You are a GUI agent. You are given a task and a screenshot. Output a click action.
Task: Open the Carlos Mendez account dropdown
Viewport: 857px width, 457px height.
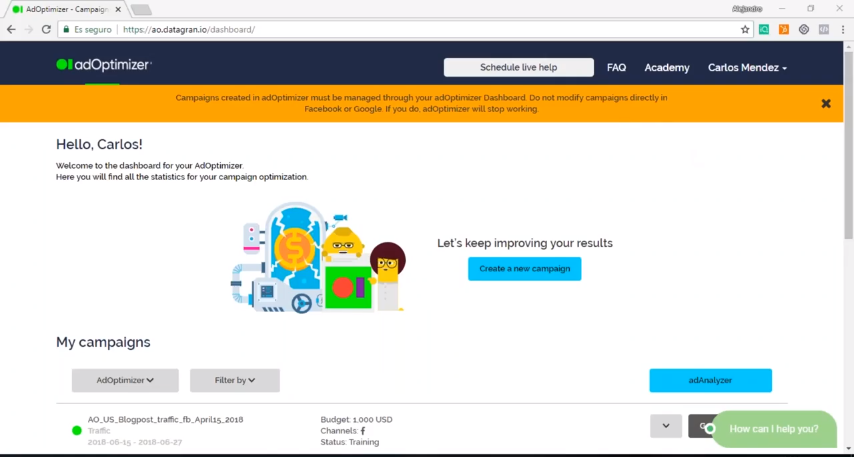(747, 68)
